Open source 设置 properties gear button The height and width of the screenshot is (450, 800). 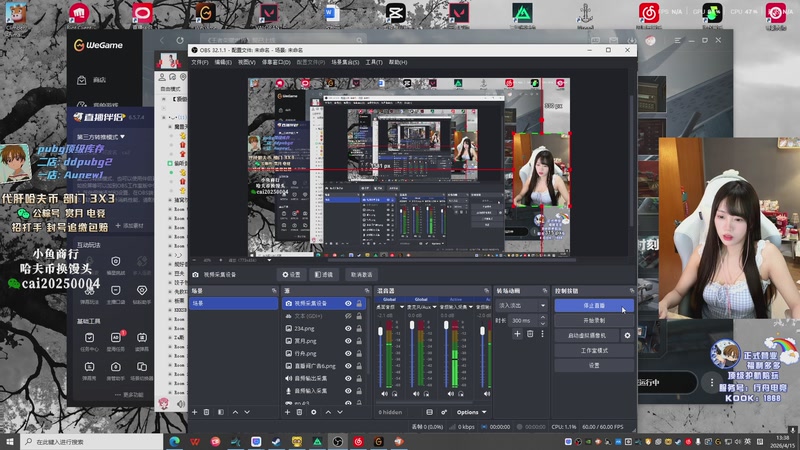pyautogui.click(x=290, y=274)
